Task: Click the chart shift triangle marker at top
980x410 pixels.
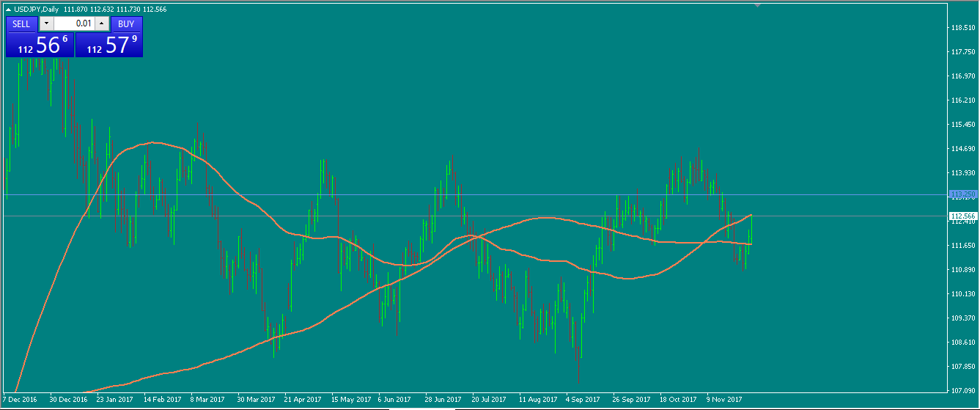Action: (758, 5)
